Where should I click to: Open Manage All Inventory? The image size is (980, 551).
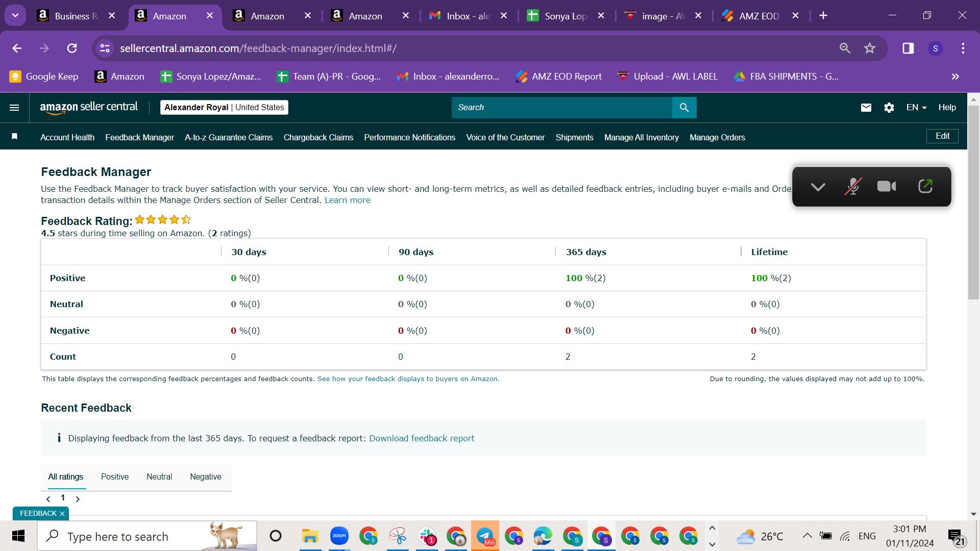tap(642, 137)
